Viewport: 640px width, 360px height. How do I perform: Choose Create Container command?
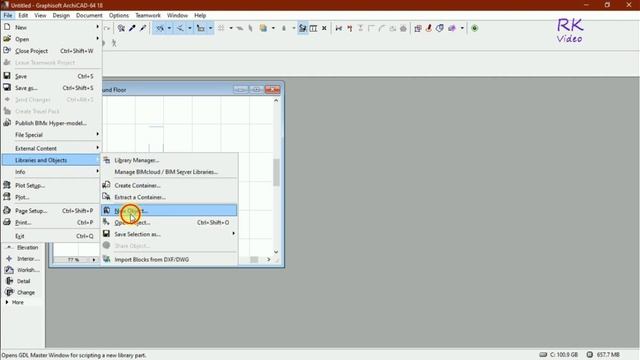point(169,185)
